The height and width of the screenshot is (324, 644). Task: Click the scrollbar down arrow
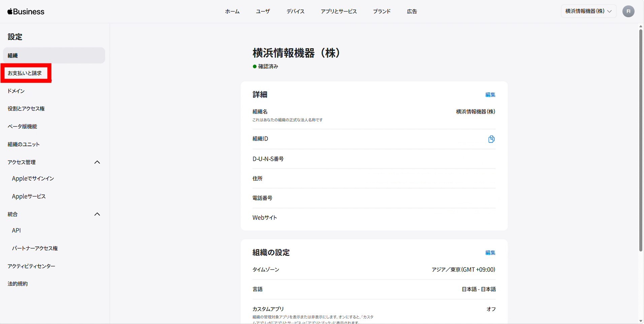[641, 321]
